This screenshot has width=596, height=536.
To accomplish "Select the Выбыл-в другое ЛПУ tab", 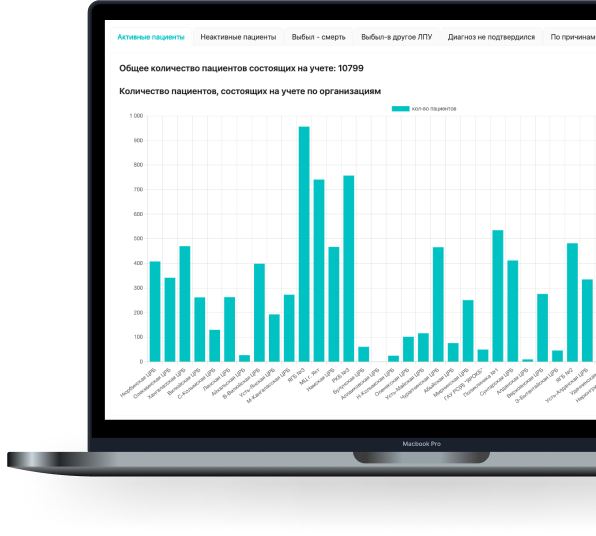I will [x=396, y=37].
